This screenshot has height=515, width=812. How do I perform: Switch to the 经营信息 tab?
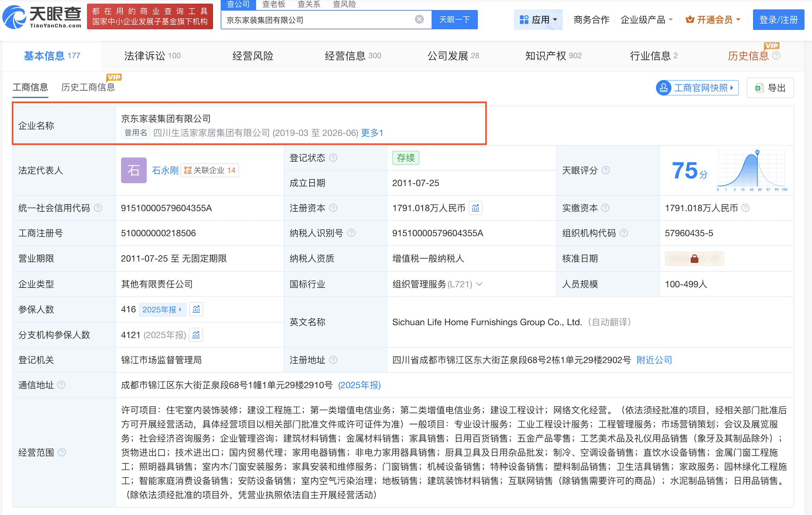pyautogui.click(x=353, y=56)
